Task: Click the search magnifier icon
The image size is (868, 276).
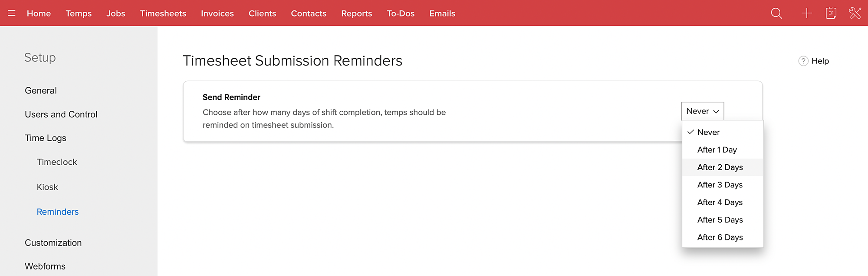Action: click(776, 13)
